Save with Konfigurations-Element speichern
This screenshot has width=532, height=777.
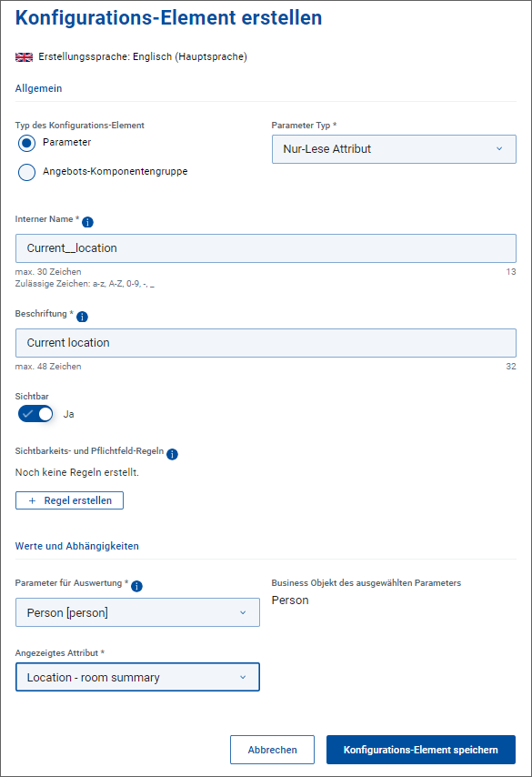click(x=421, y=750)
